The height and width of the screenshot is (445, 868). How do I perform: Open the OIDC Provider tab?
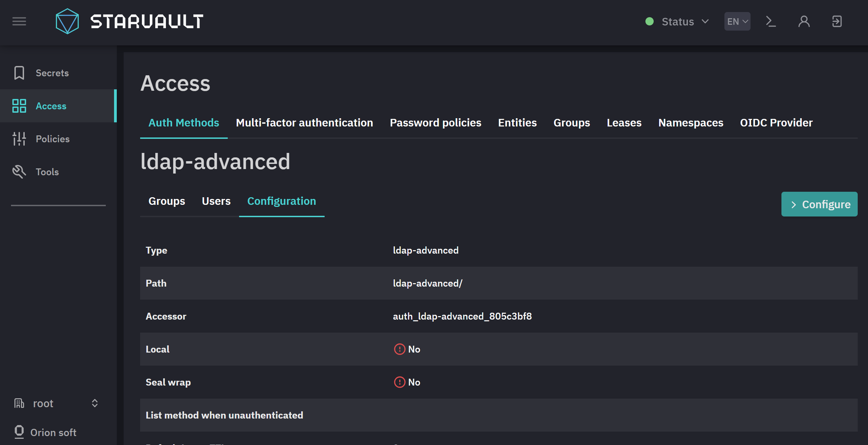[776, 123]
